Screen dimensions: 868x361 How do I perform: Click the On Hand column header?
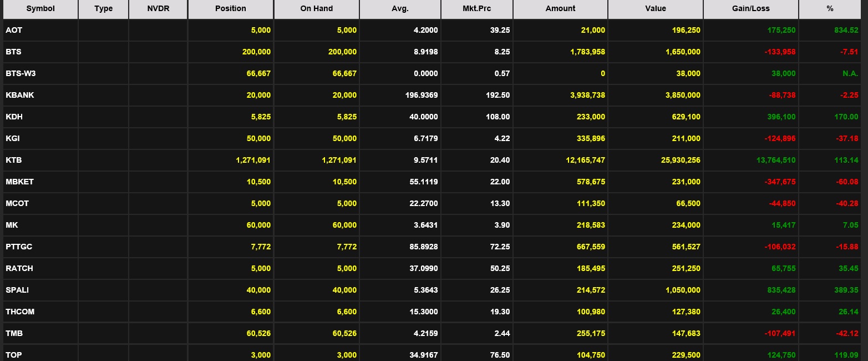pos(316,9)
